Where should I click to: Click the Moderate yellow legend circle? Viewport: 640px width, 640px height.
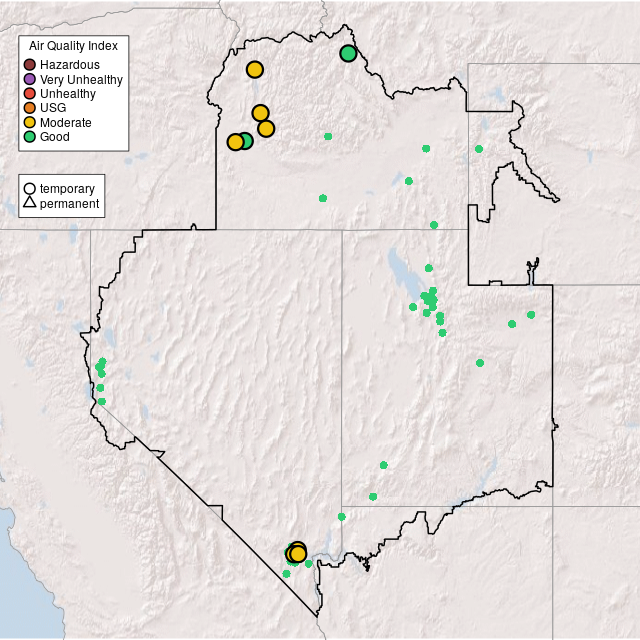[30, 122]
